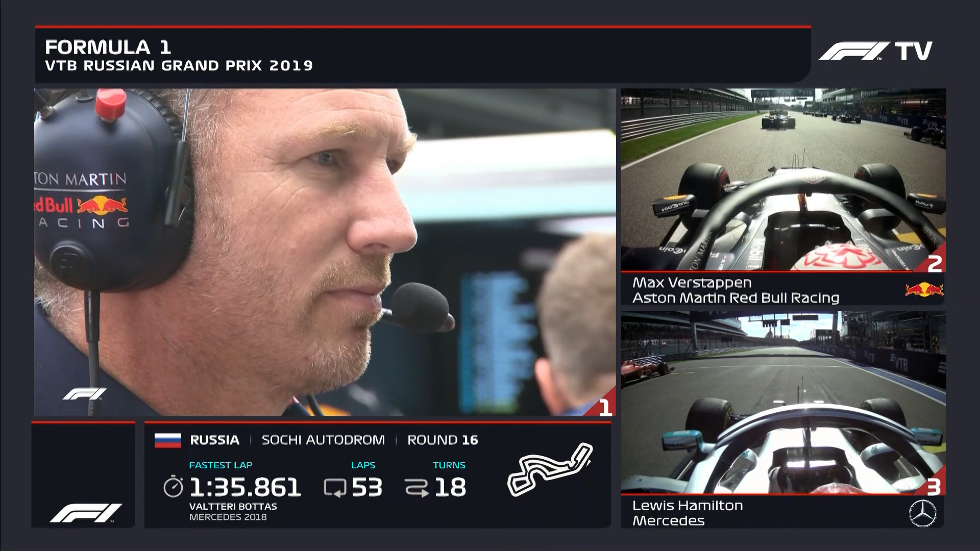Click the F1 TV logo
Image resolution: width=980 pixels, height=551 pixels.
875,51
